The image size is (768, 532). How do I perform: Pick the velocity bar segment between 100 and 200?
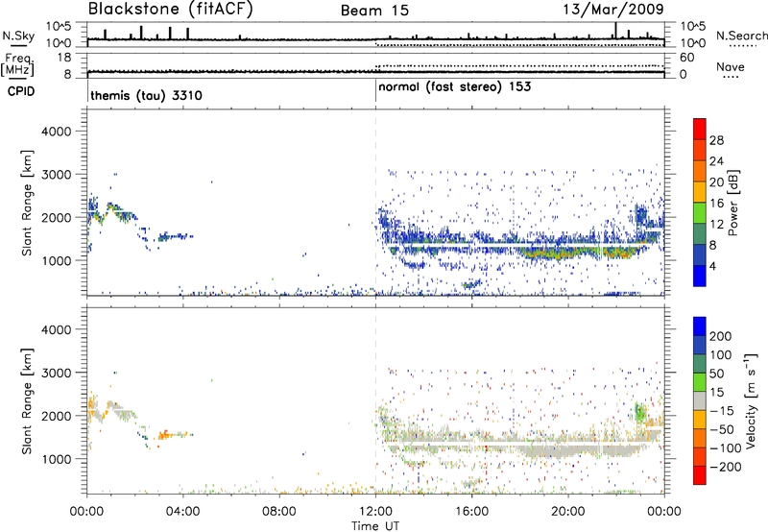700,345
